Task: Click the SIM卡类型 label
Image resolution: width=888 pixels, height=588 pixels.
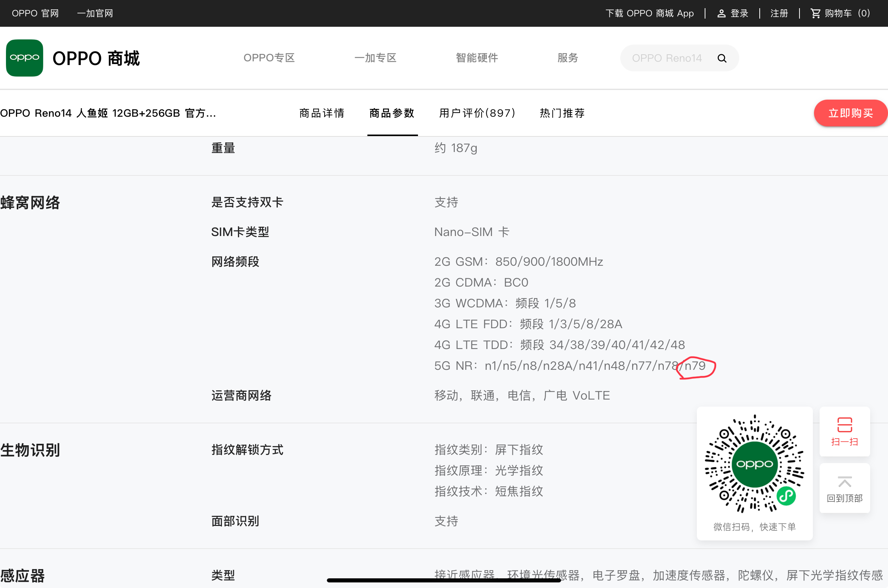Action: point(240,232)
